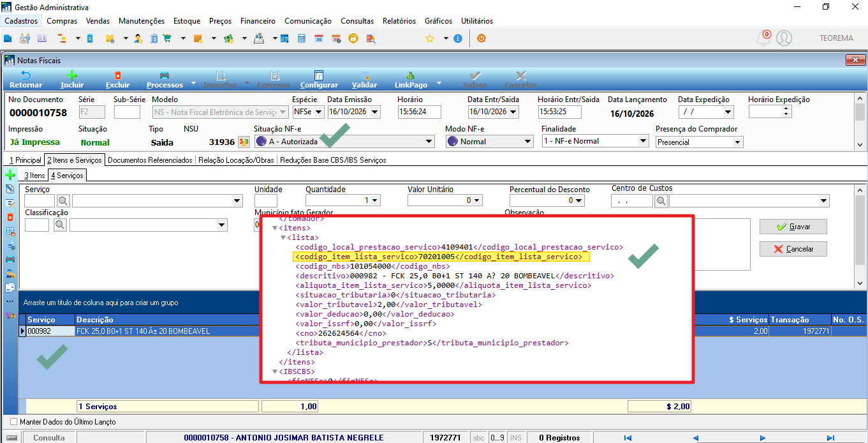This screenshot has width=868, height=443.
Task: Click the Validar toolbar button
Action: (364, 80)
